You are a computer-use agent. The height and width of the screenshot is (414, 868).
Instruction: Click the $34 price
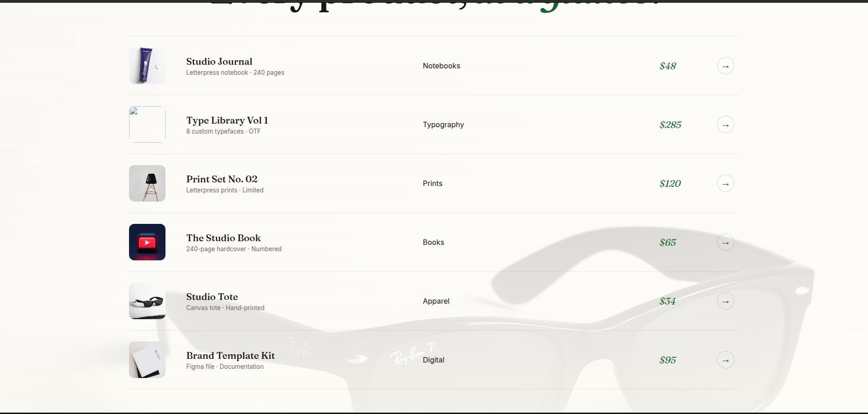(x=667, y=301)
